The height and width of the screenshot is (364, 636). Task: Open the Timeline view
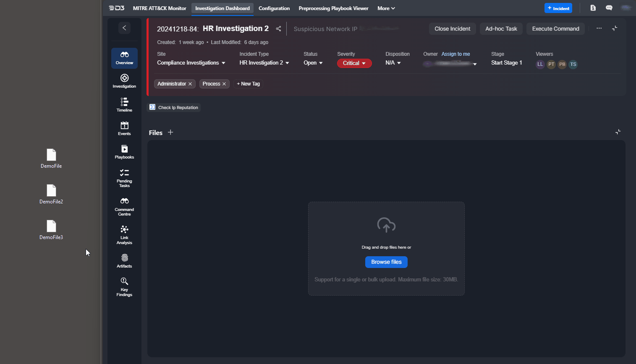(x=124, y=104)
